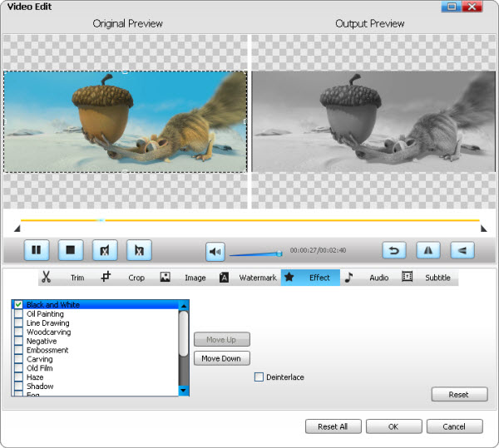The height and width of the screenshot is (448, 499).
Task: Click the right trim end triangle marker
Action: click(484, 229)
